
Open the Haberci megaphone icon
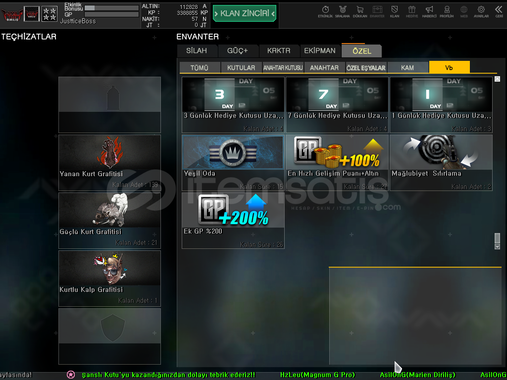click(429, 11)
